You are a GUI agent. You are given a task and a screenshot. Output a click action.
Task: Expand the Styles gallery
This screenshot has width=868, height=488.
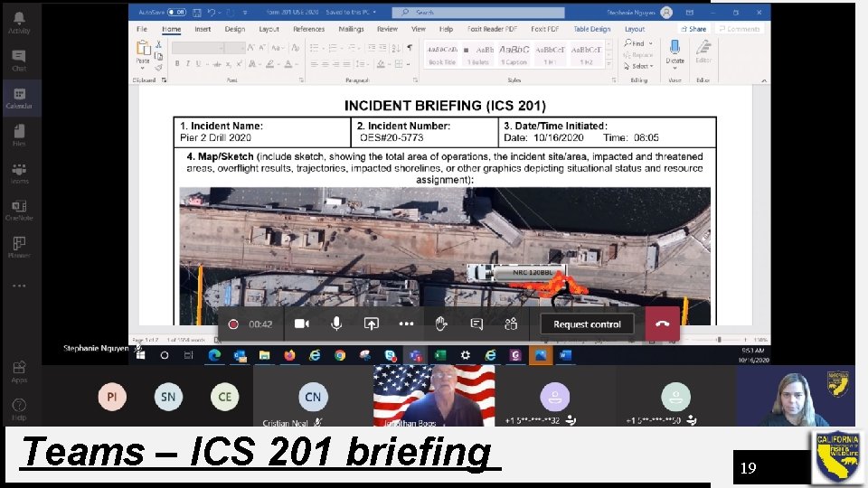[x=609, y=63]
